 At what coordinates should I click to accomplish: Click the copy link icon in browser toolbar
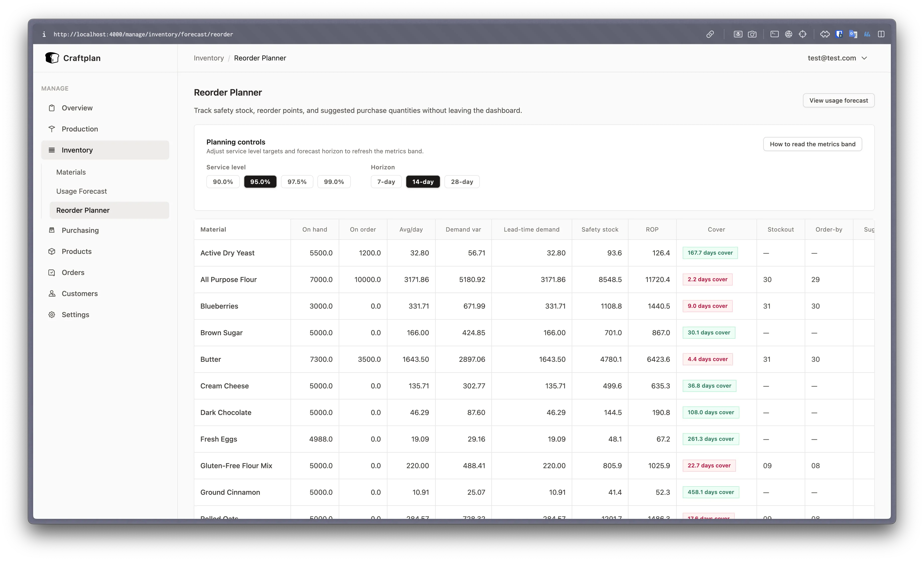(x=710, y=34)
